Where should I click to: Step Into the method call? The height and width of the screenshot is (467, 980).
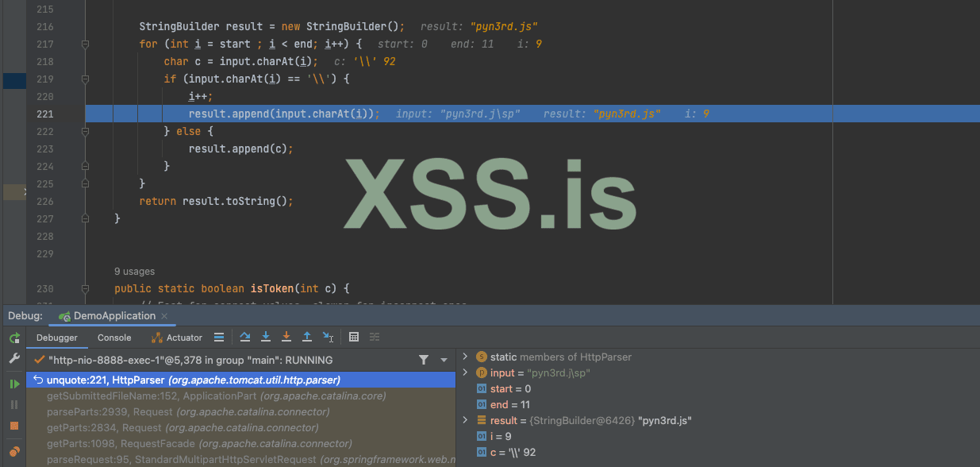[x=266, y=338]
